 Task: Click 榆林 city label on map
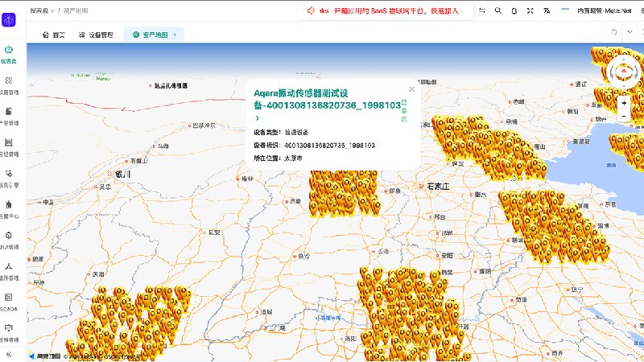coord(247,179)
